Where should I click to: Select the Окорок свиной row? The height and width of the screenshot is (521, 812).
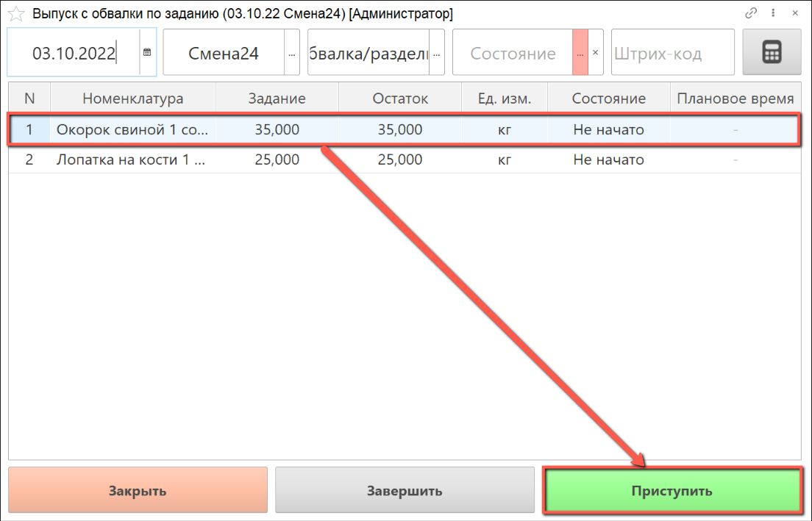pos(132,130)
